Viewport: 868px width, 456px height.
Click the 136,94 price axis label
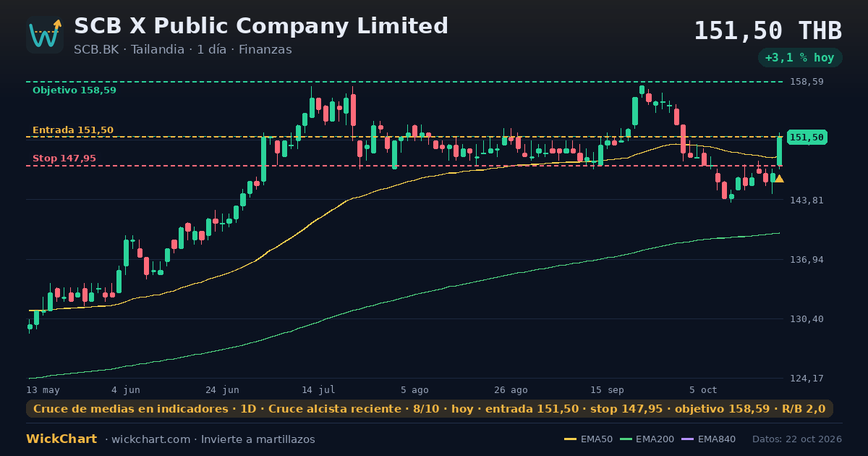click(x=807, y=259)
